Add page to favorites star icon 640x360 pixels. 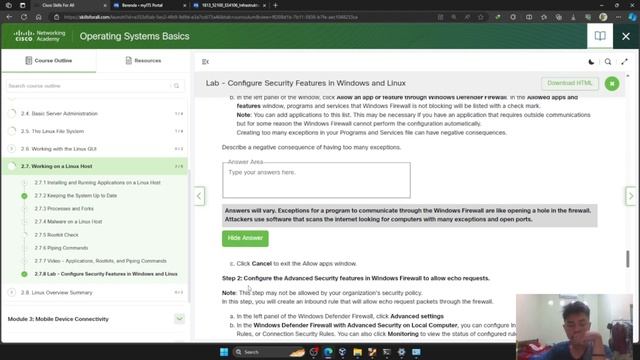pos(481,17)
